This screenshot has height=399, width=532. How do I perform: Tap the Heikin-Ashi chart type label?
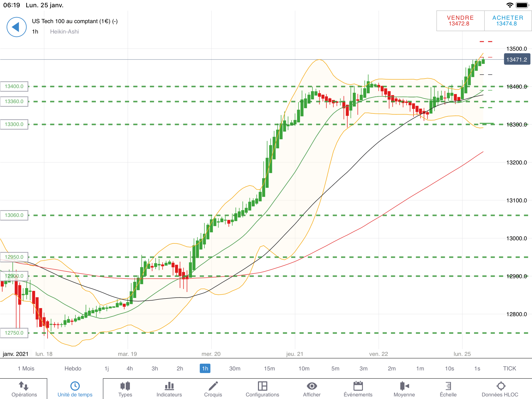[64, 31]
